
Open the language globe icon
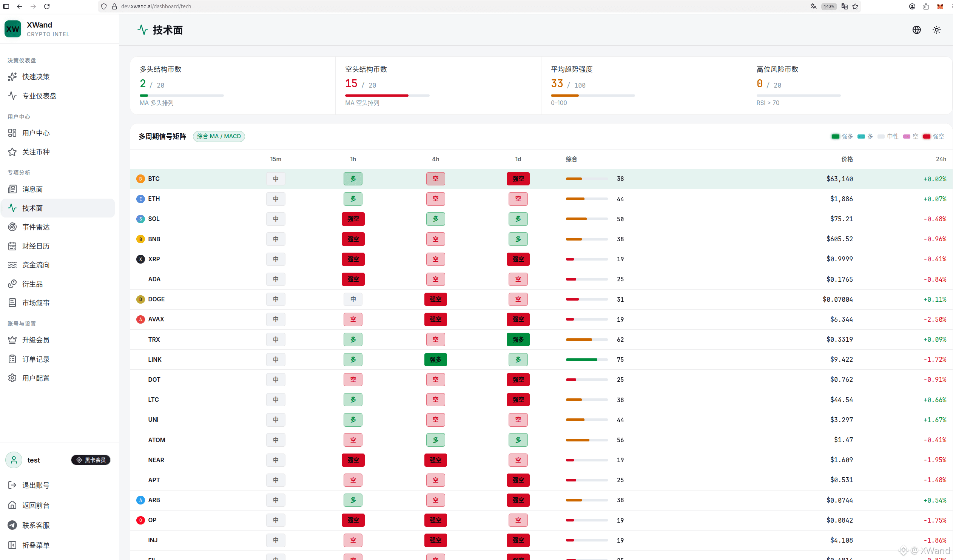point(916,30)
